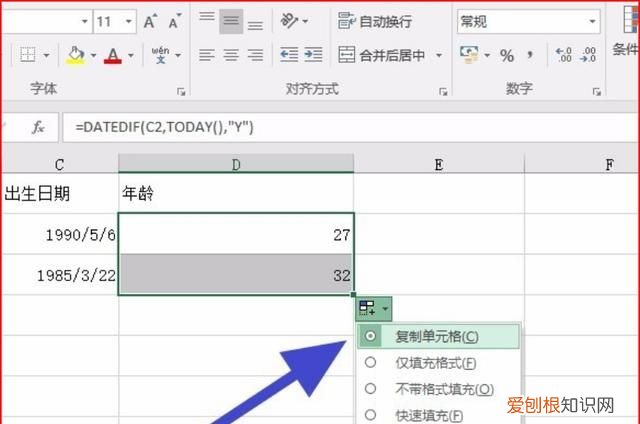The width and height of the screenshot is (640, 424).
Task: Apply accounting number format icon
Action: (469, 55)
